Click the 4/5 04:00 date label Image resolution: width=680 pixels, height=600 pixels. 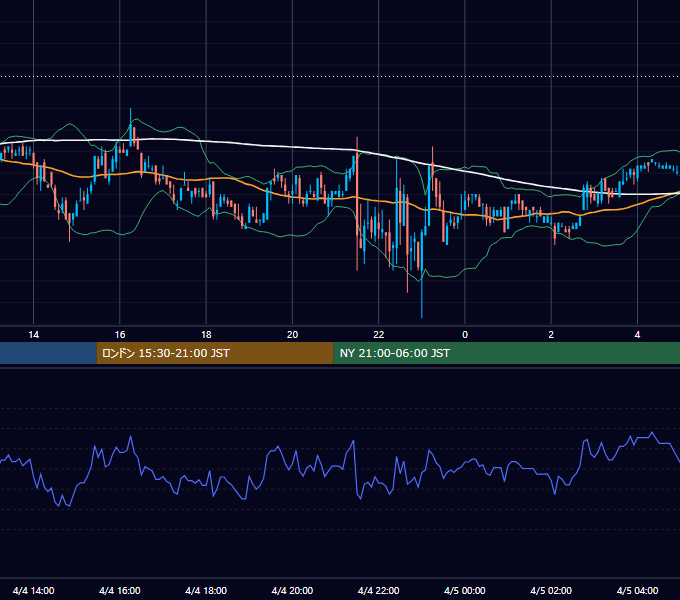pyautogui.click(x=638, y=590)
